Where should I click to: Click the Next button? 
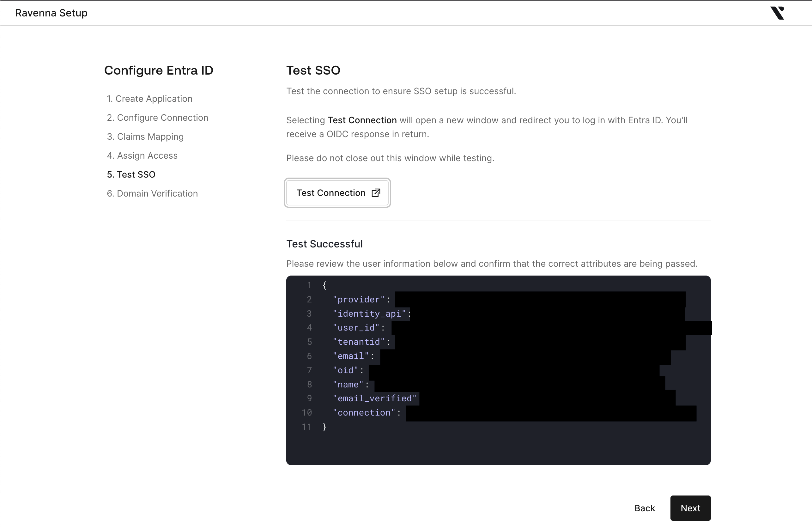(690, 508)
